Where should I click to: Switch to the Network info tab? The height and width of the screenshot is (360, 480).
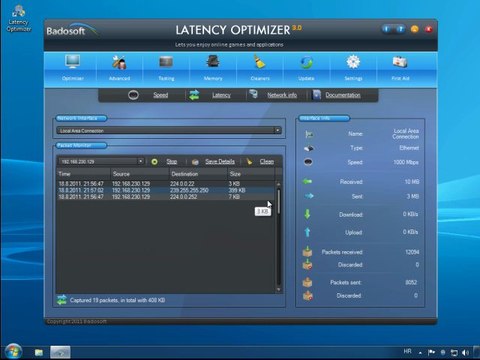(282, 95)
